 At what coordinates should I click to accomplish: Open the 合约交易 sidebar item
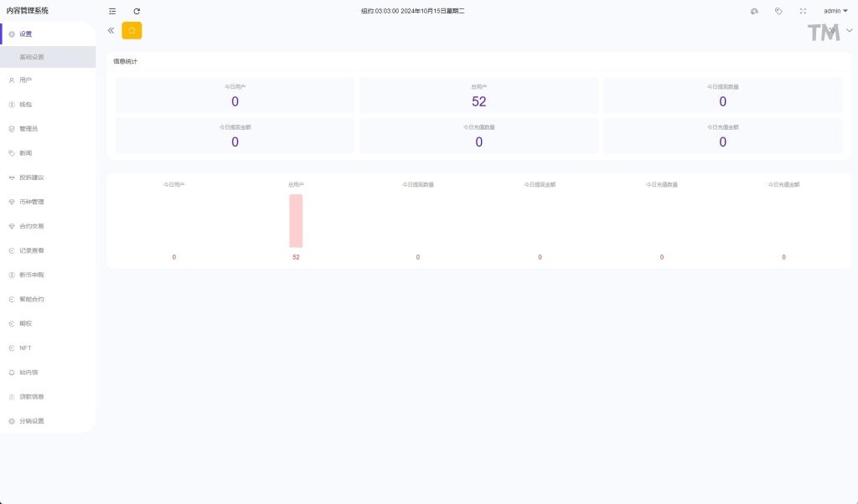point(48,226)
